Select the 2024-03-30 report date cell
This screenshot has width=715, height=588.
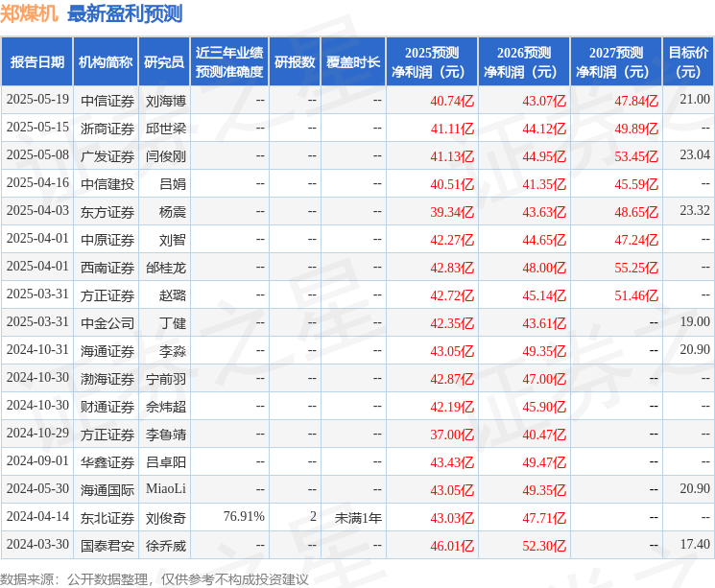(37, 545)
